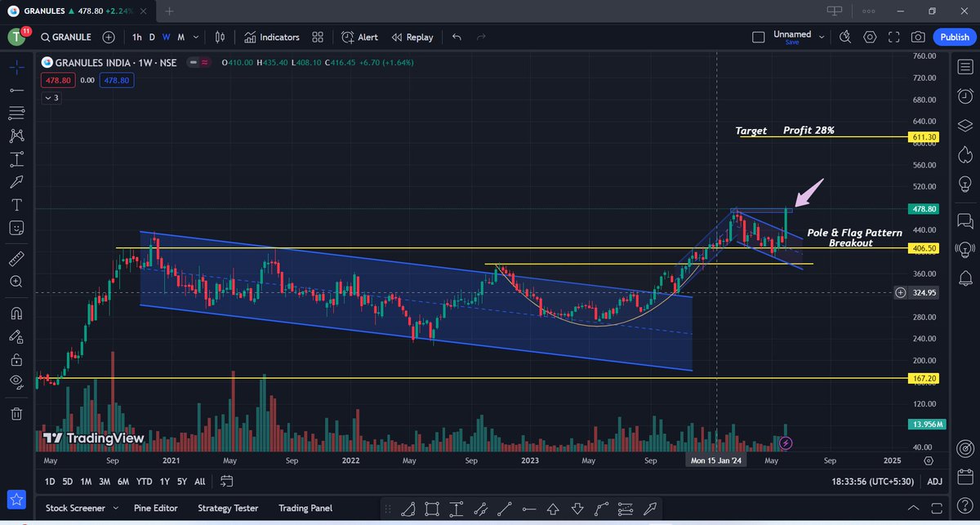980x525 pixels.
Task: Open the emoji icons tool
Action: [16, 227]
